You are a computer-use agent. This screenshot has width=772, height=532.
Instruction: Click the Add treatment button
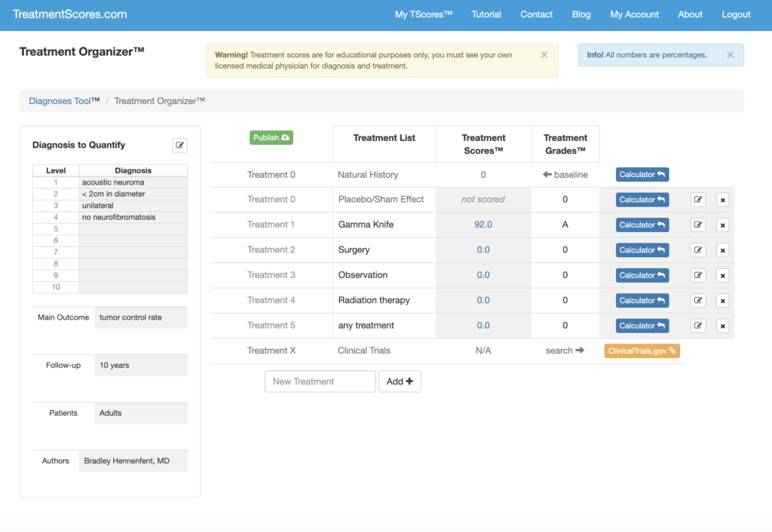pos(400,381)
